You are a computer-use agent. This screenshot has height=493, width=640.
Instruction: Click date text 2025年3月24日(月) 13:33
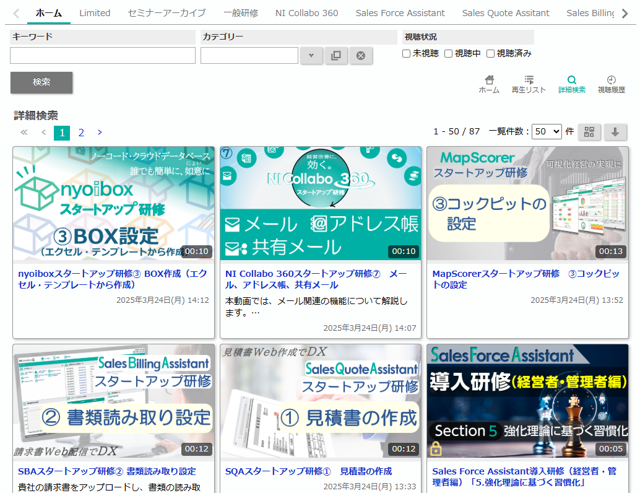click(x=370, y=486)
